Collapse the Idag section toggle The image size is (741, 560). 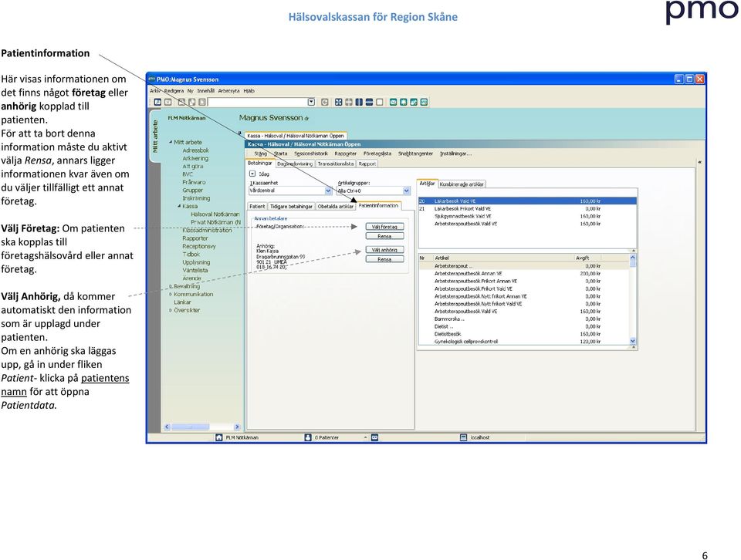coord(252,174)
